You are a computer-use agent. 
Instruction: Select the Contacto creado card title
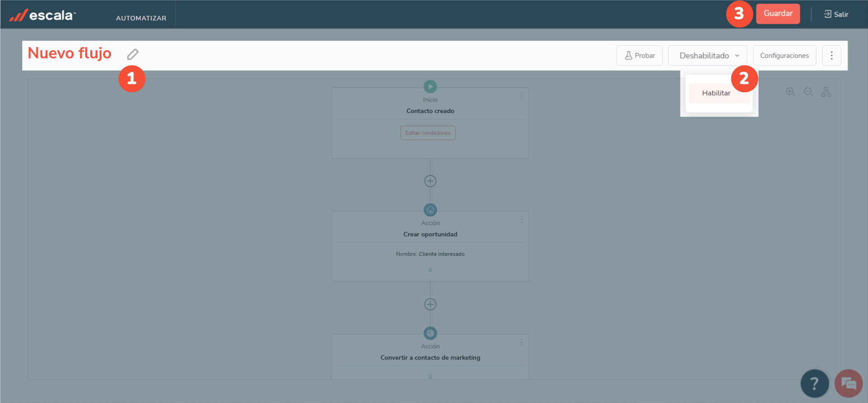pyautogui.click(x=430, y=111)
